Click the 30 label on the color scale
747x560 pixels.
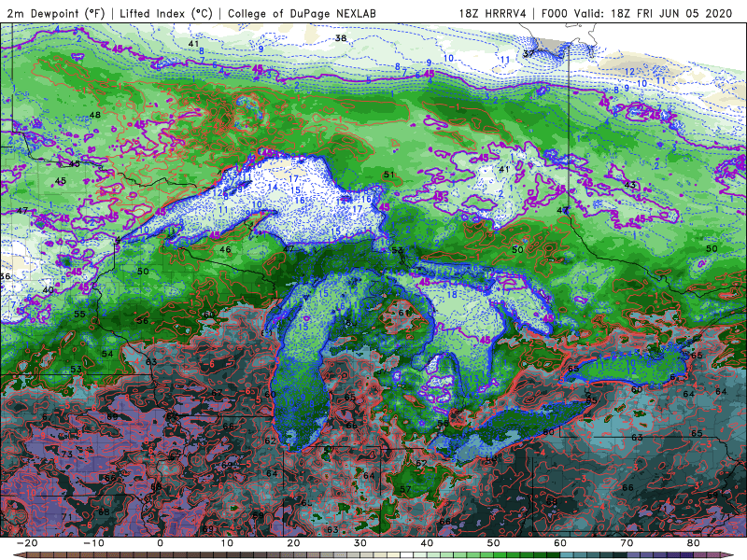click(x=360, y=543)
